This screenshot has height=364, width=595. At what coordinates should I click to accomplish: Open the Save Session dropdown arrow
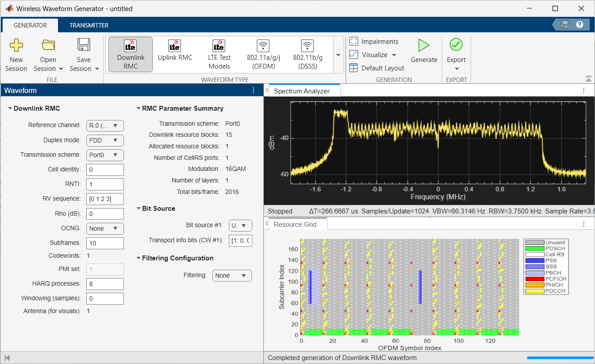click(x=97, y=69)
